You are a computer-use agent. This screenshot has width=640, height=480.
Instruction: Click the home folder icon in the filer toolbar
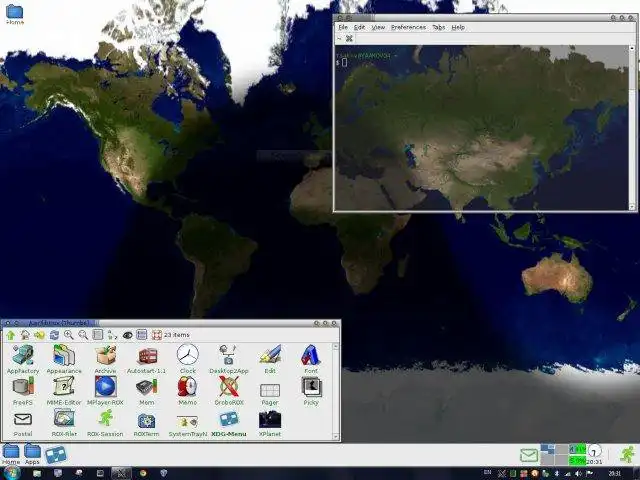tap(25, 335)
